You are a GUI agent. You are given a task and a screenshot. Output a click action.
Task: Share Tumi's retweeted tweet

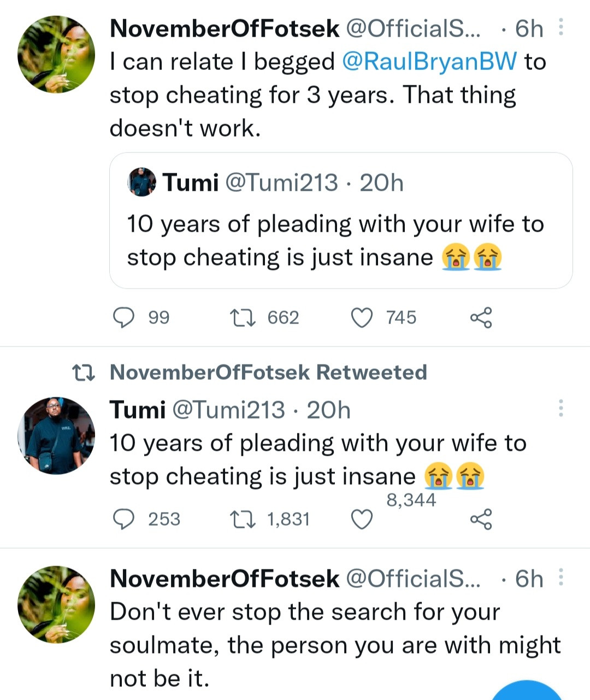coord(481,519)
